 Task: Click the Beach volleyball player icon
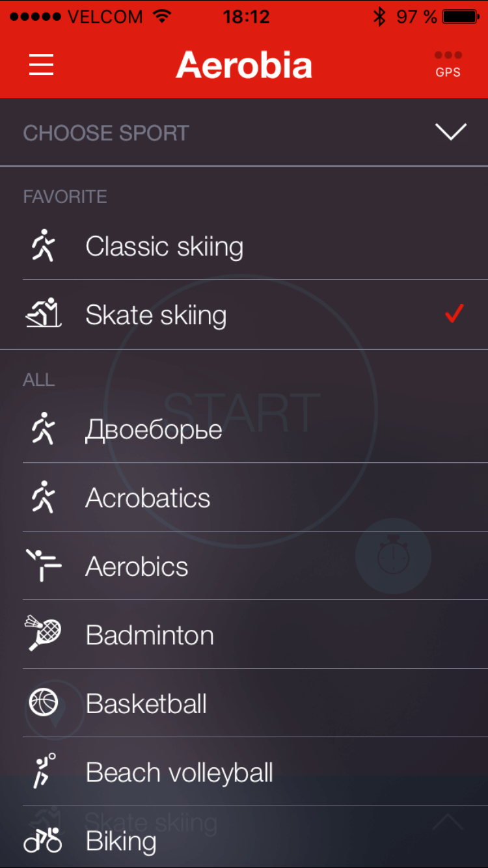(44, 772)
